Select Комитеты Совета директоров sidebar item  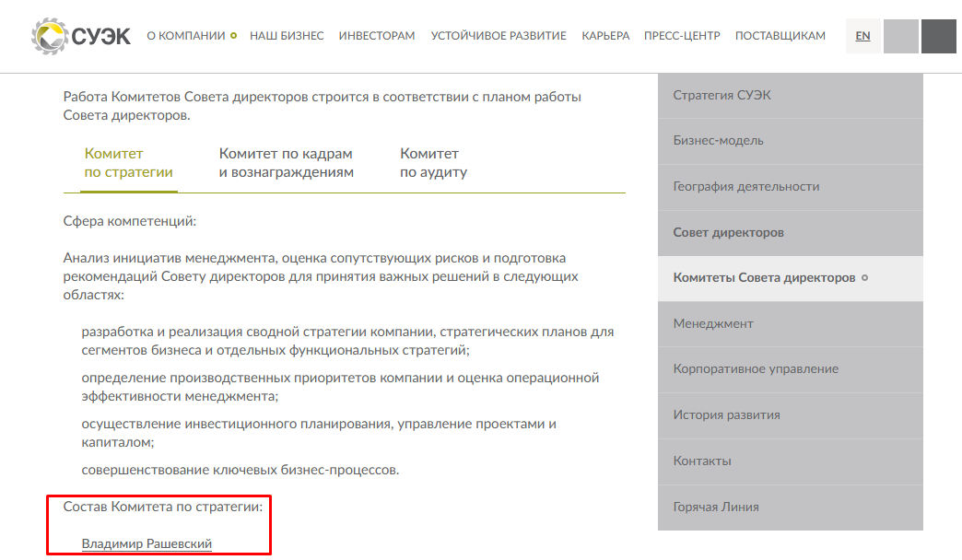[x=791, y=278]
